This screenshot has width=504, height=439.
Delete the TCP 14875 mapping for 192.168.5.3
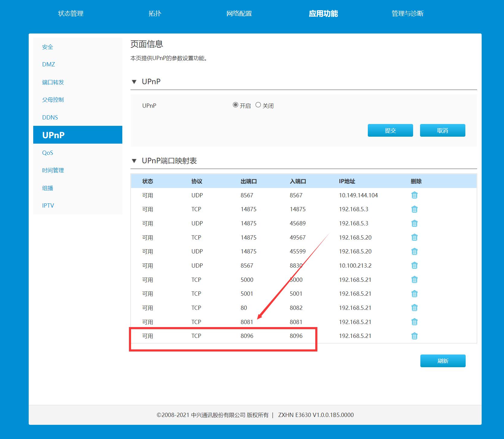pos(414,209)
